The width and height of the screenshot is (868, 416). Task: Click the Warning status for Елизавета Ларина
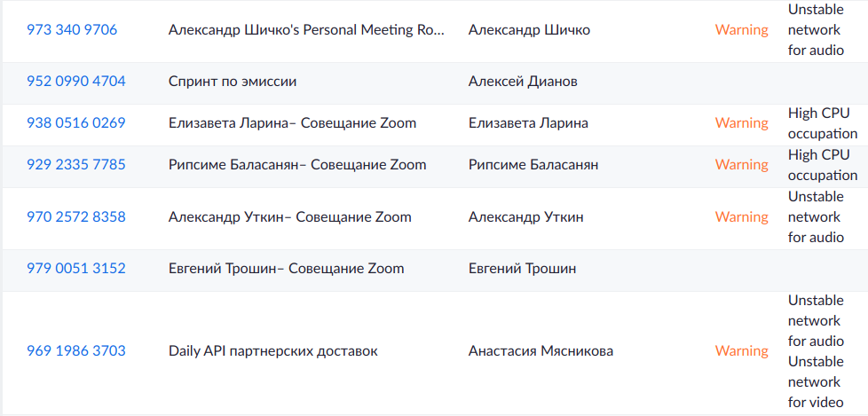[741, 122]
